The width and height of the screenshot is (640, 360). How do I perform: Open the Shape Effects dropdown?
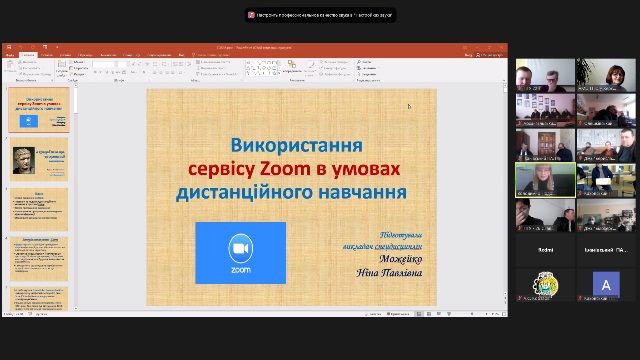[335, 74]
